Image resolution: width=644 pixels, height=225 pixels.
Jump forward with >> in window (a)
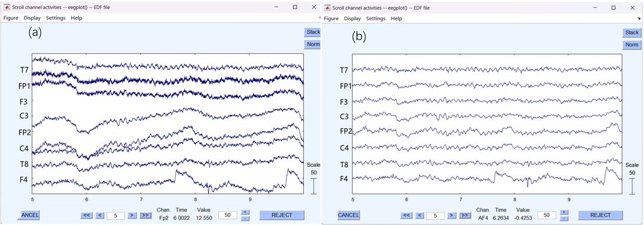point(146,215)
